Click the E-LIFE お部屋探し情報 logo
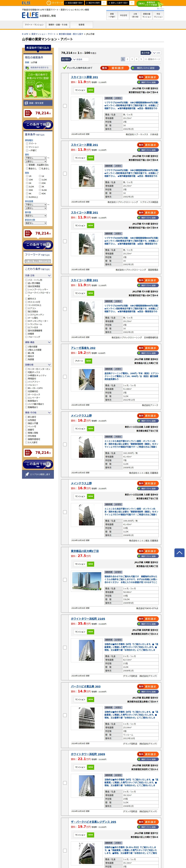 (x=39, y=15)
